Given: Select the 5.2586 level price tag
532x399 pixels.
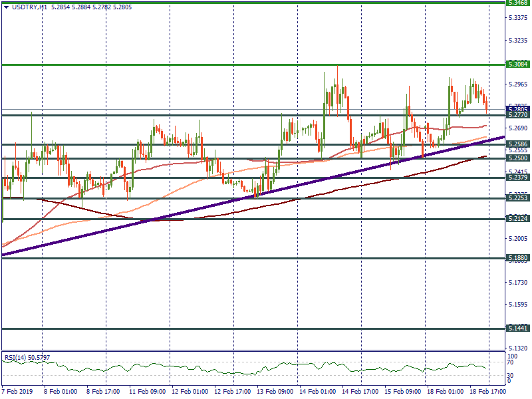Looking at the screenshot, I should point(518,144).
